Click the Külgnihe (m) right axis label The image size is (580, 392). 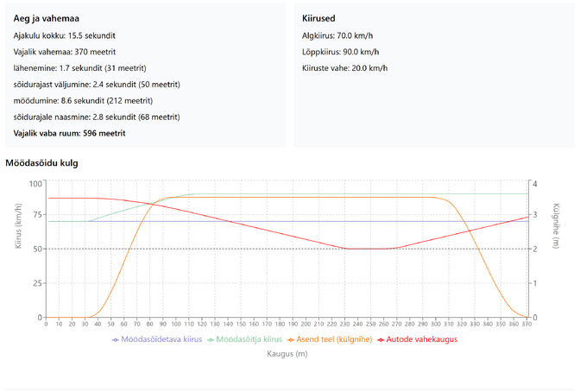tap(556, 226)
